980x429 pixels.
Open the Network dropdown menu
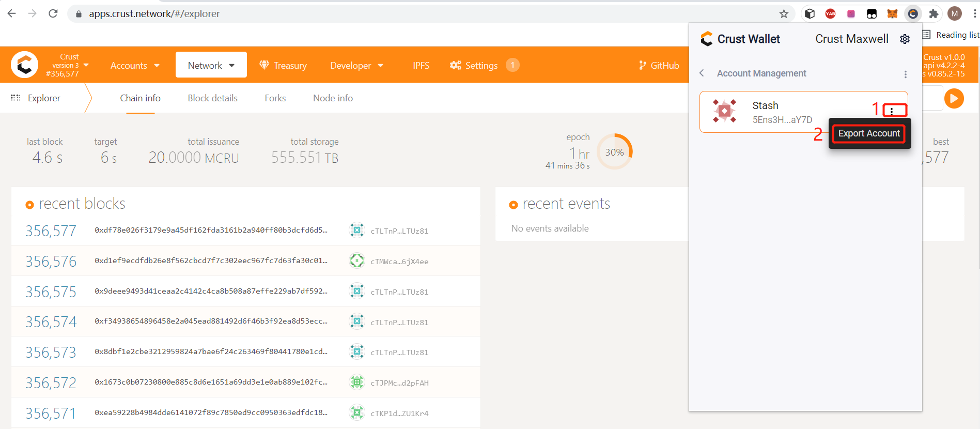coord(211,65)
